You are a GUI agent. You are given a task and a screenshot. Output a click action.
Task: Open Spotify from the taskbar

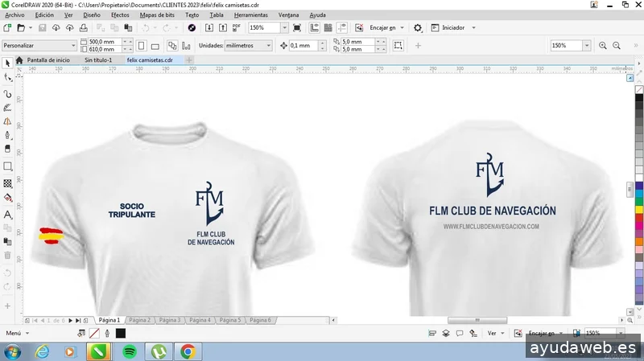[130, 352]
